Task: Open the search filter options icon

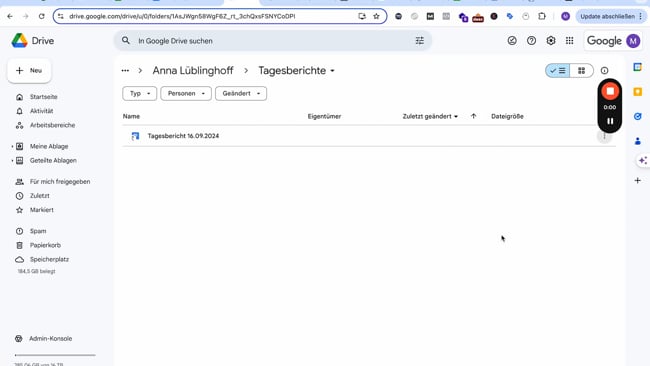Action: [420, 41]
